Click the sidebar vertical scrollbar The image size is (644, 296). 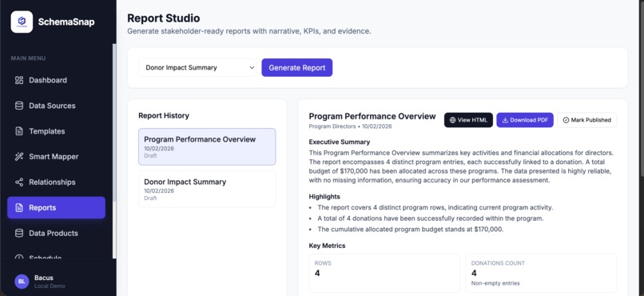(x=114, y=123)
